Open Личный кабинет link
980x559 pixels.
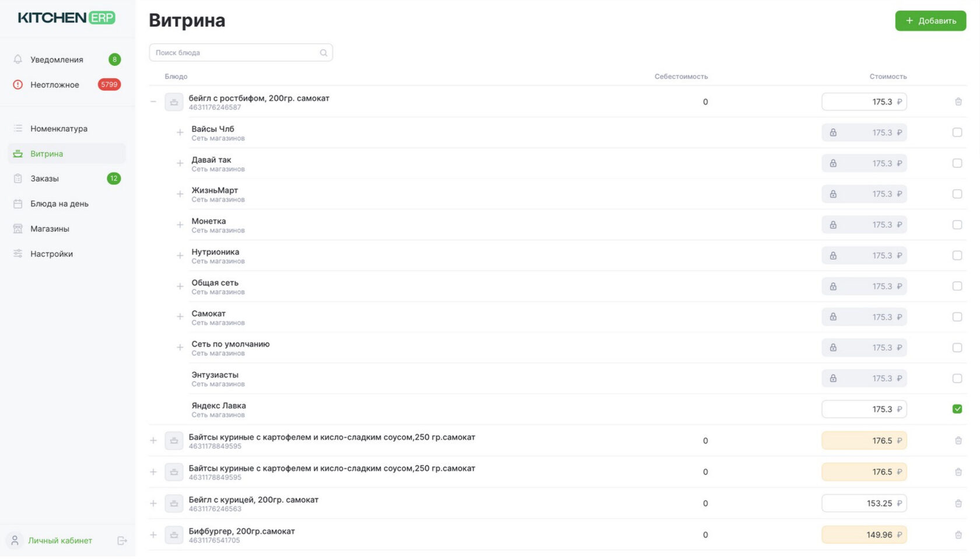tap(60, 541)
